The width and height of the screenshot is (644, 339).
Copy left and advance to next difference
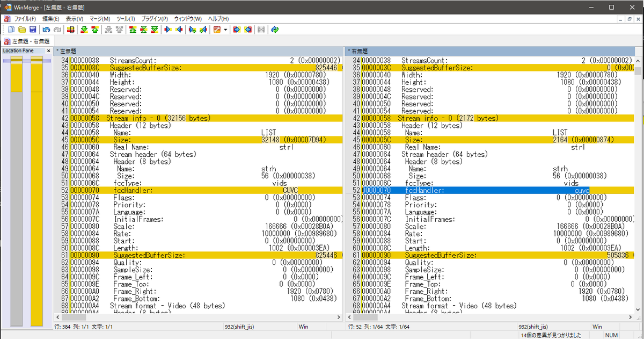point(203,29)
